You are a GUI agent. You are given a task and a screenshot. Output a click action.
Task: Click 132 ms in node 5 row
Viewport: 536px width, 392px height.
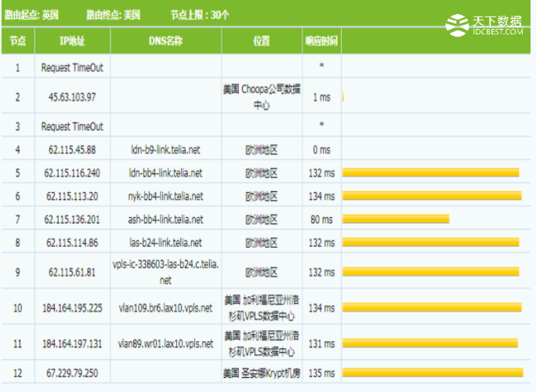321,173
